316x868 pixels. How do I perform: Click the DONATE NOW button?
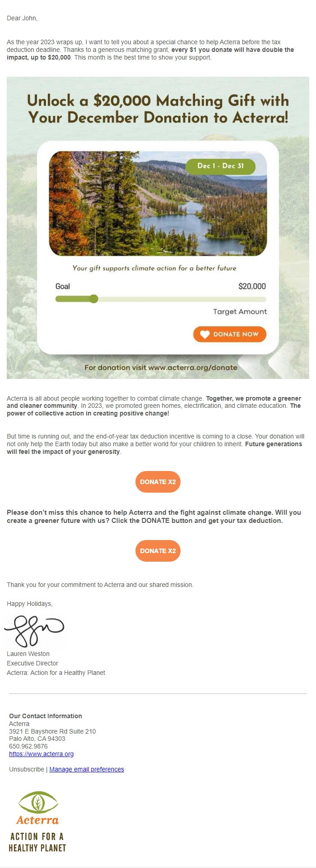pyautogui.click(x=230, y=334)
